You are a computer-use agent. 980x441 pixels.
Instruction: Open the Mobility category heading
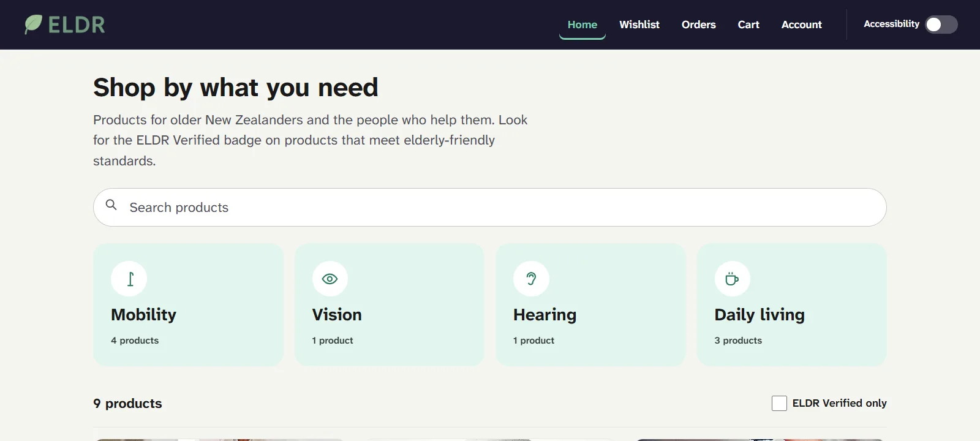(x=143, y=315)
